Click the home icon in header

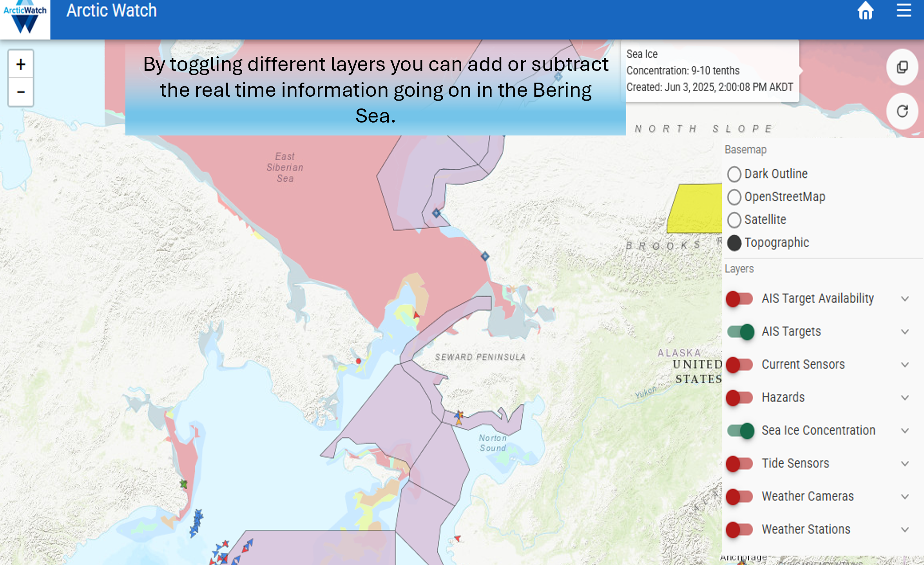click(865, 11)
